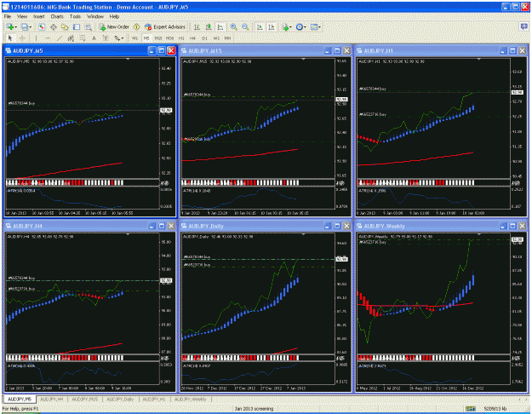Click chart shift triangle marker in AUDJPY,M5 chart
532x414 pixels.
pos(128,60)
